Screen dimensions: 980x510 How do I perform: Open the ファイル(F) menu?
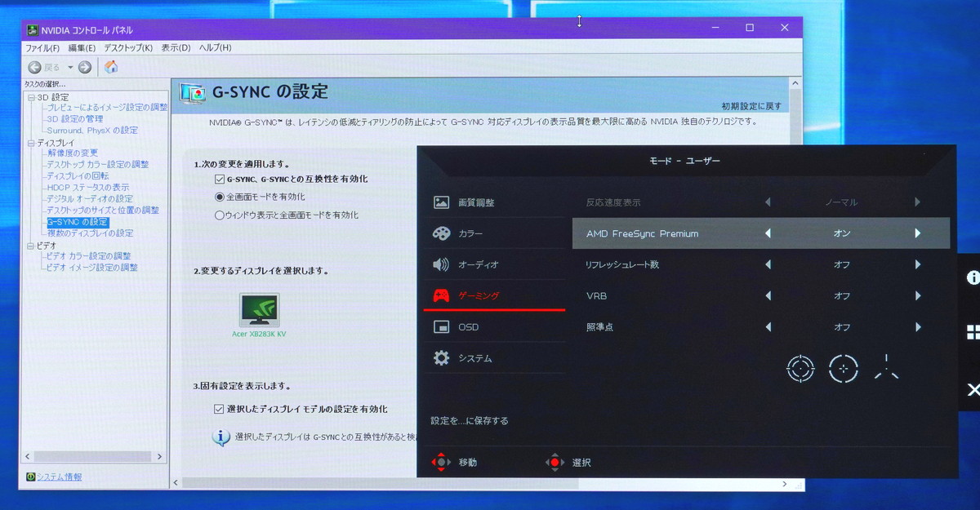pos(42,47)
